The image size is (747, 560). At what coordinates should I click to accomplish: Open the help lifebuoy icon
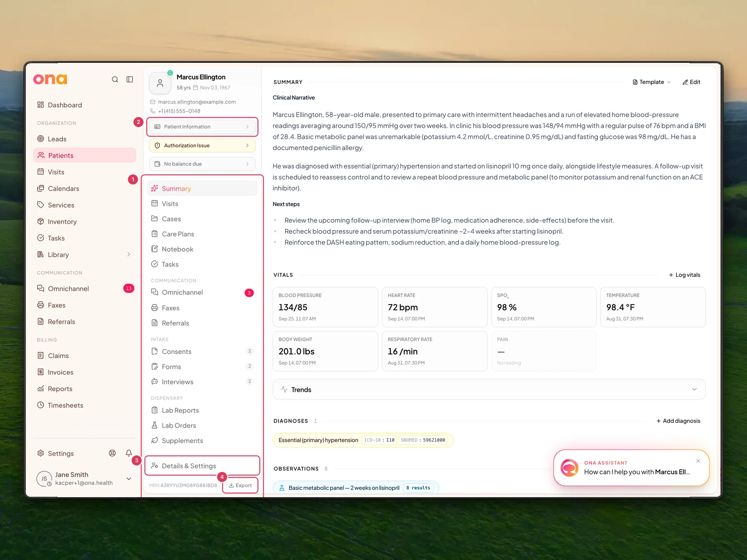click(112, 453)
